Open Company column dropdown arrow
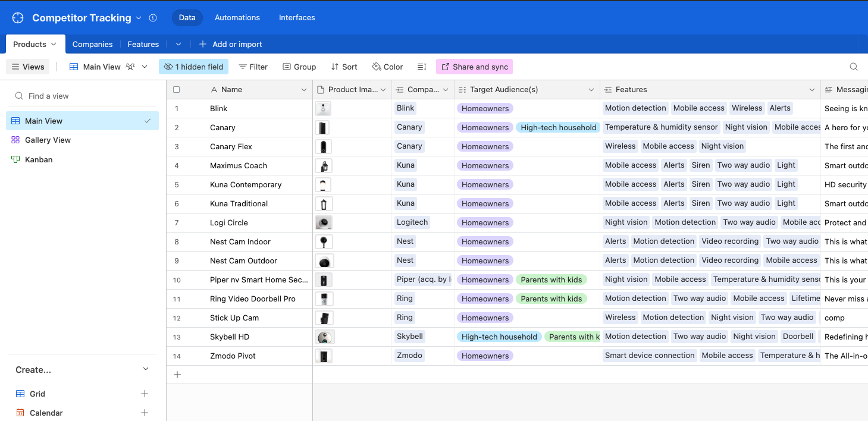This screenshot has width=868, height=421. point(446,90)
